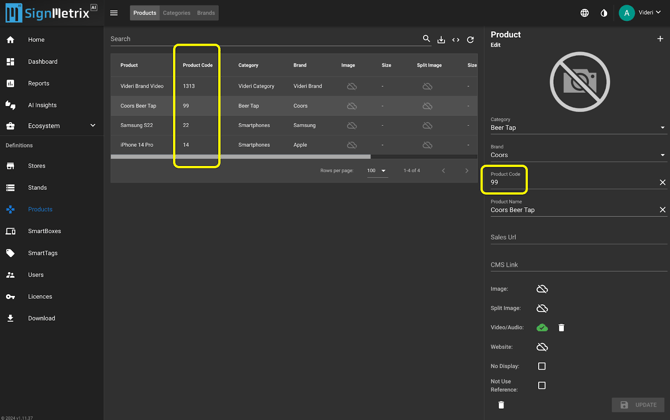Enable the No Display checkbox
Screen dimensions: 670x420
[542, 366]
